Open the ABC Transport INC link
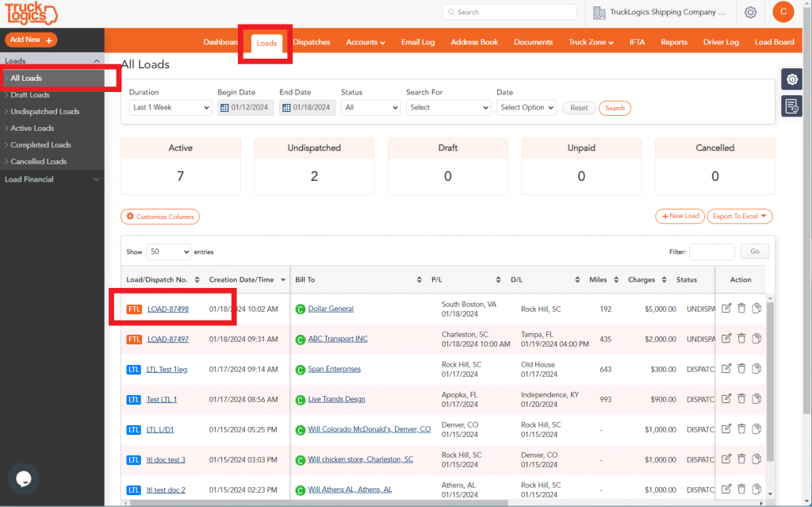This screenshot has width=812, height=507. 338,339
